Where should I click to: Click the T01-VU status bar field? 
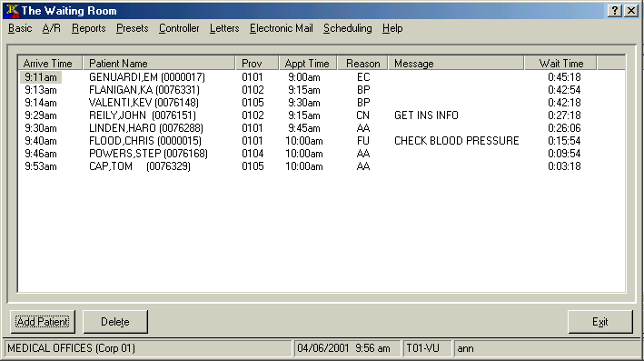(427, 348)
